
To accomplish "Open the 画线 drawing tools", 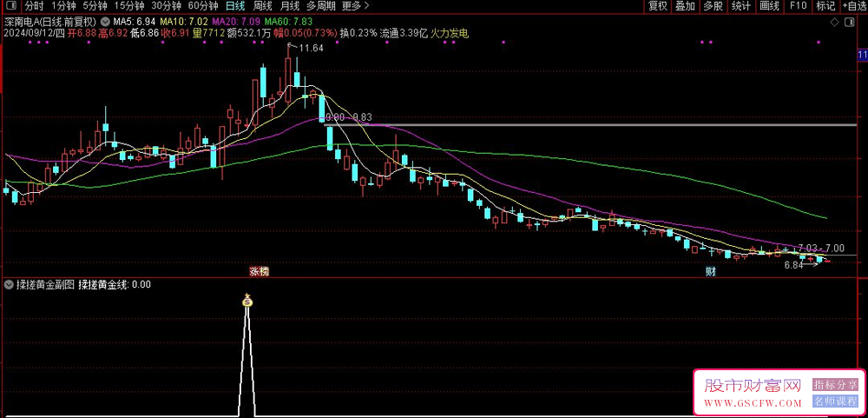I will [x=769, y=6].
